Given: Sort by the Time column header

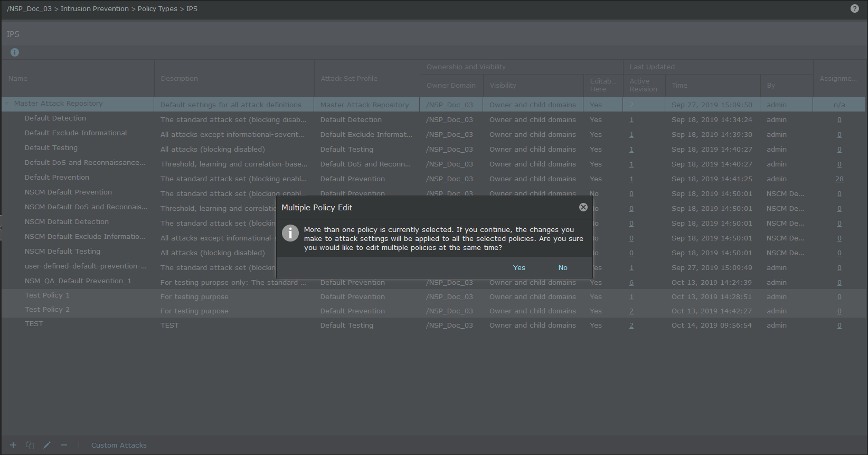Looking at the screenshot, I should [680, 85].
